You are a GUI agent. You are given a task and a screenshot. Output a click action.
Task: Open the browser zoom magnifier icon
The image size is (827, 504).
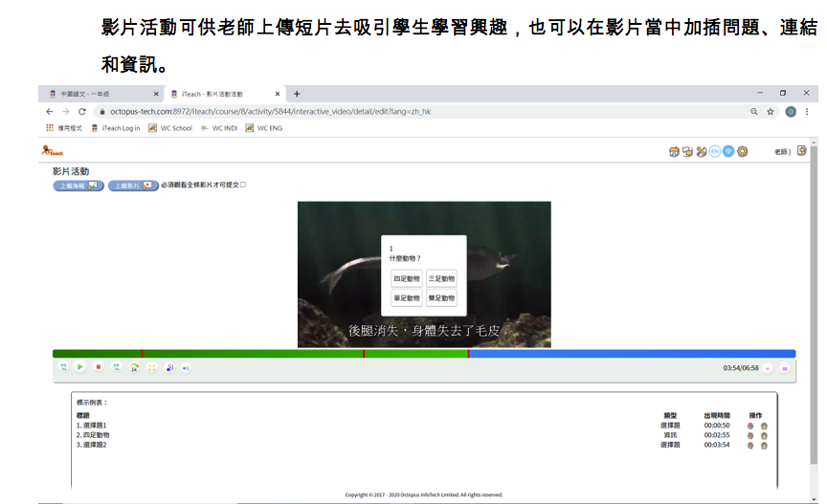tap(754, 112)
